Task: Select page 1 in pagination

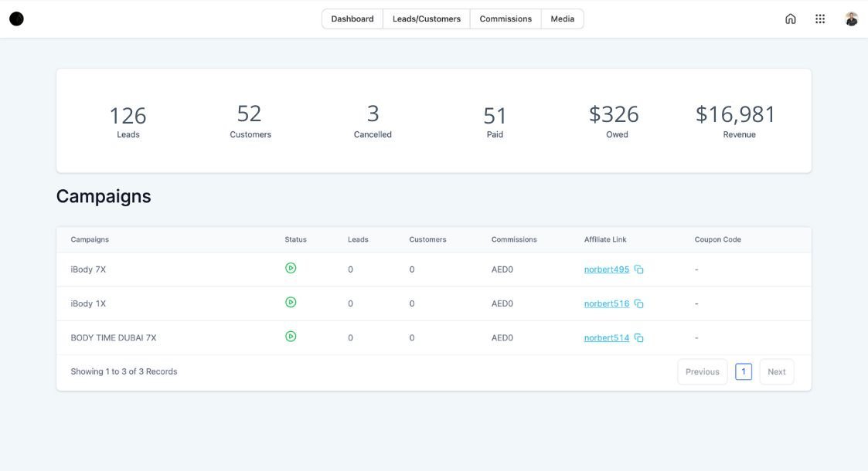Action: (743, 371)
